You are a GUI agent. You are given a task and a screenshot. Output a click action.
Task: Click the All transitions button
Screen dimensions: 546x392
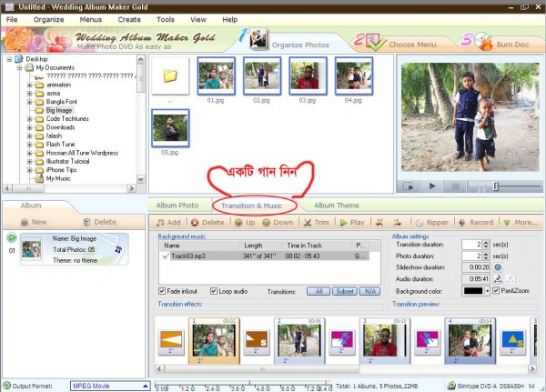318,291
